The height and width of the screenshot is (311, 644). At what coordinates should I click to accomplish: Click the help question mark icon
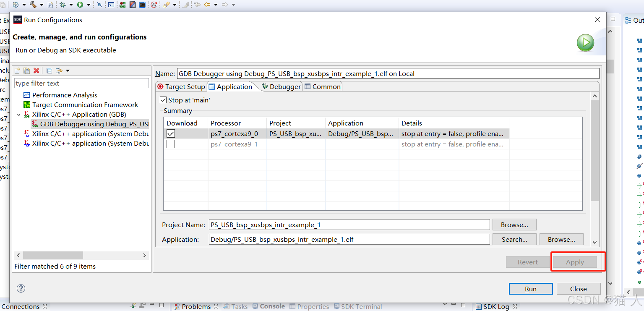[x=21, y=288]
